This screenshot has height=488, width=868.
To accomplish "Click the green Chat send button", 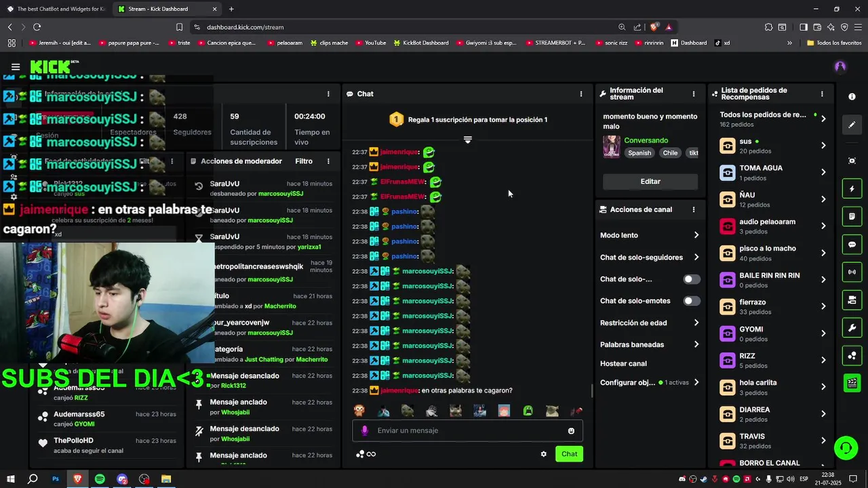I will [569, 454].
